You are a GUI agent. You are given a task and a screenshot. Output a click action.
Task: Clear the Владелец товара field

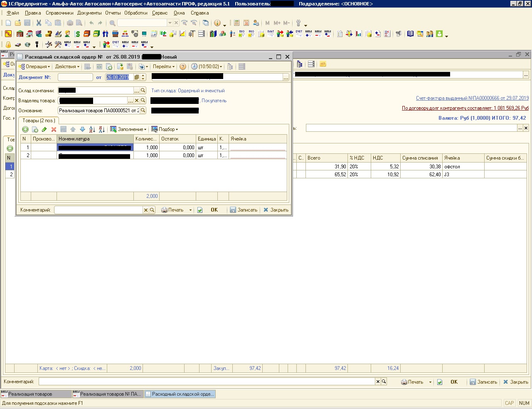point(137,101)
